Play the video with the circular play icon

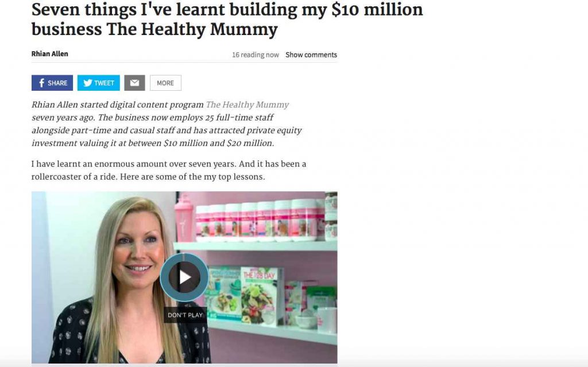point(184,277)
